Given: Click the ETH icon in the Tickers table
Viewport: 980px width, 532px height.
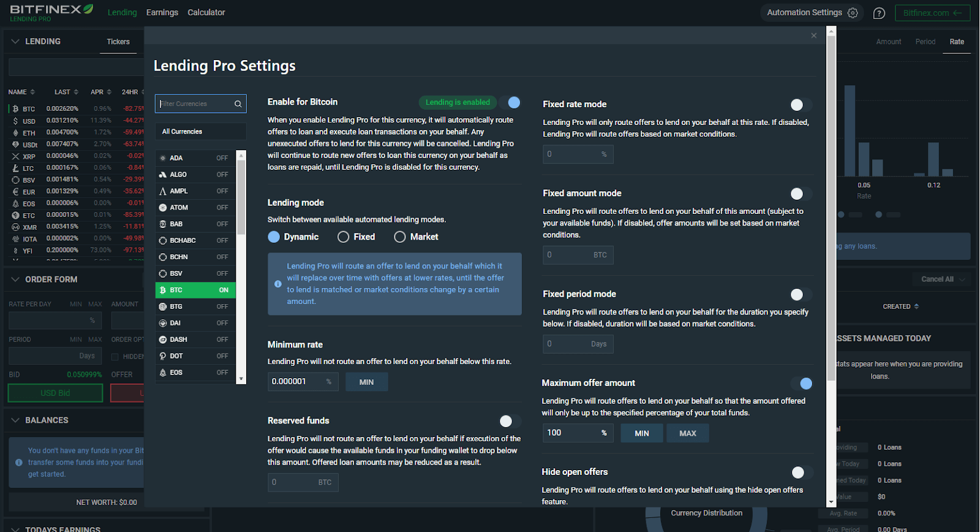Looking at the screenshot, I should tap(15, 132).
